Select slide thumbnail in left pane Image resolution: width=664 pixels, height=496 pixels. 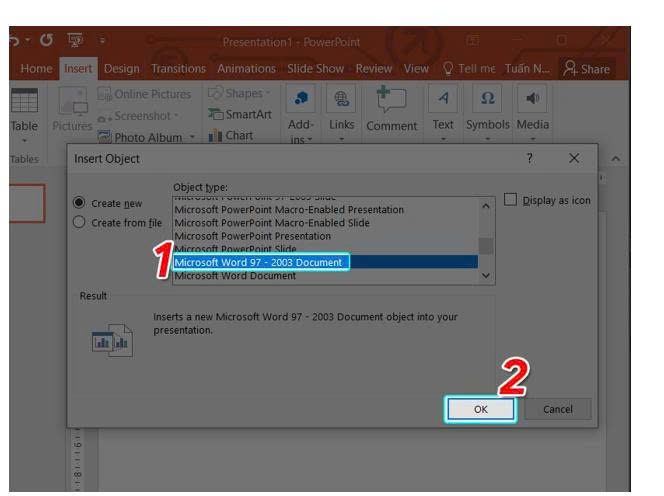pyautogui.click(x=27, y=203)
